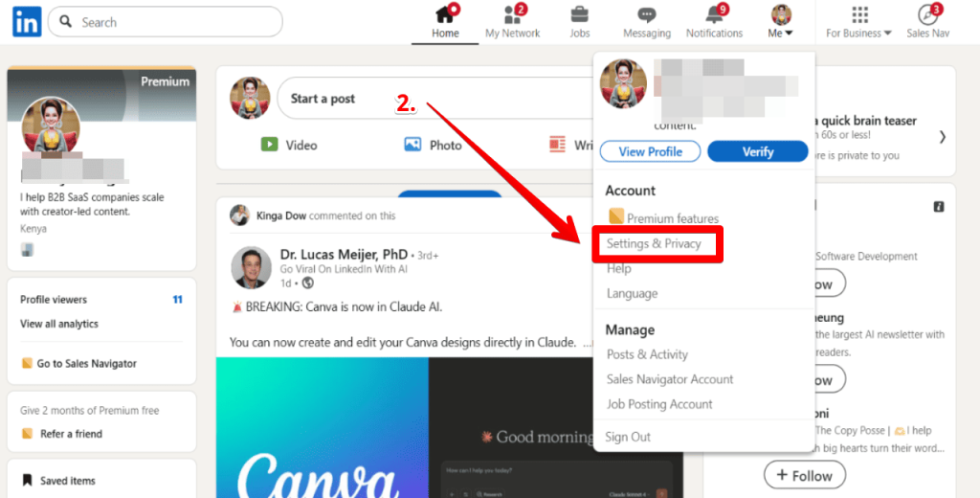Open Sales Navigator Account menu item
The height and width of the screenshot is (498, 980).
pos(669,379)
